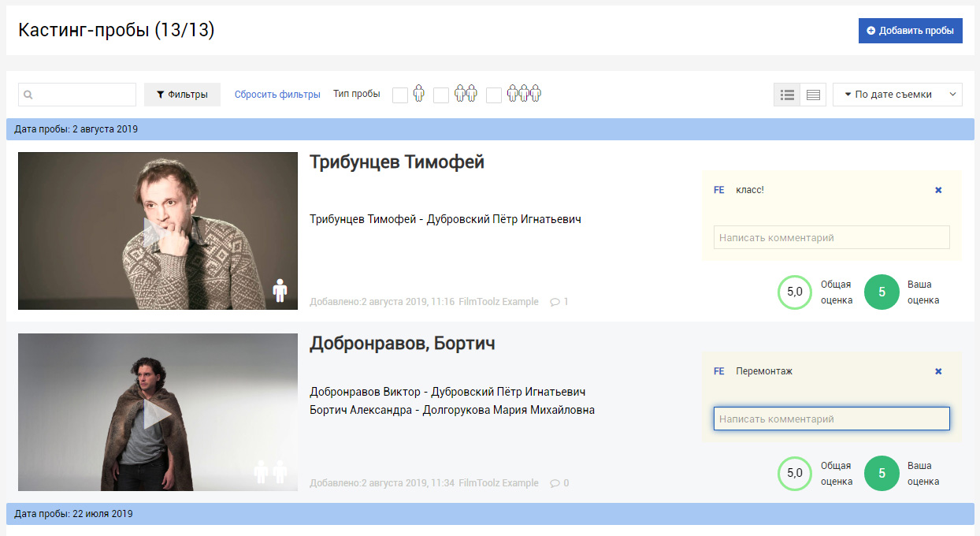Open the По дате съемки sort dropdown
The height and width of the screenshot is (536, 980).
(897, 95)
